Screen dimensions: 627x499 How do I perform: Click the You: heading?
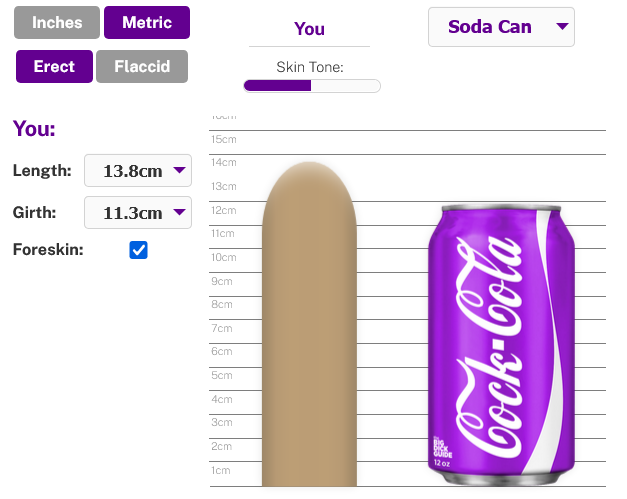point(34,128)
